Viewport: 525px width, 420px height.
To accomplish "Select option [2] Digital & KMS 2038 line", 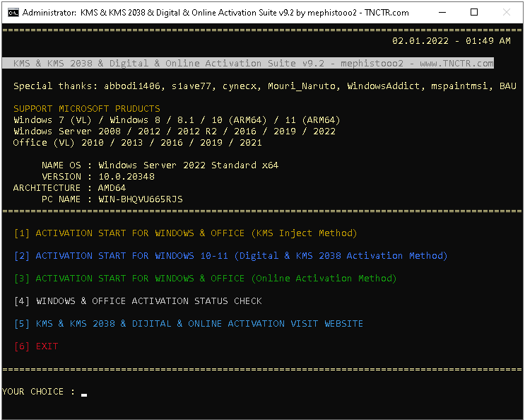I will 230,256.
